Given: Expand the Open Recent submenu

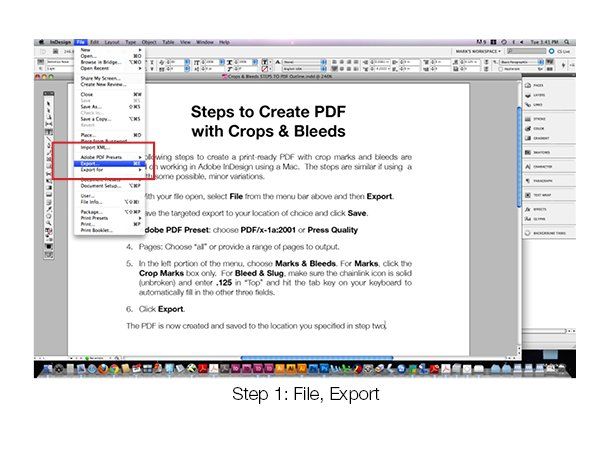Looking at the screenshot, I should pos(110,68).
